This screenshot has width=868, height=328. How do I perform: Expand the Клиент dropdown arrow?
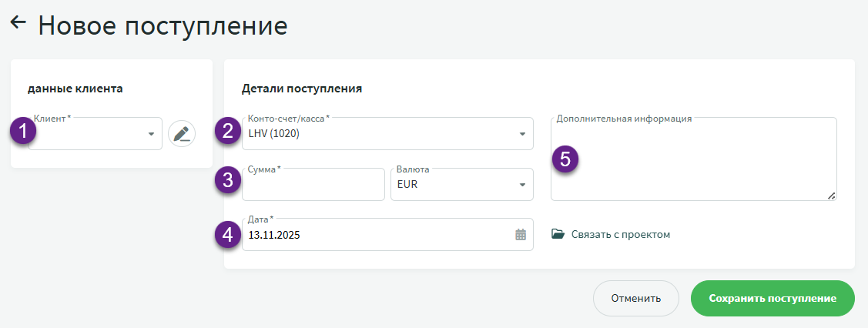[150, 135]
